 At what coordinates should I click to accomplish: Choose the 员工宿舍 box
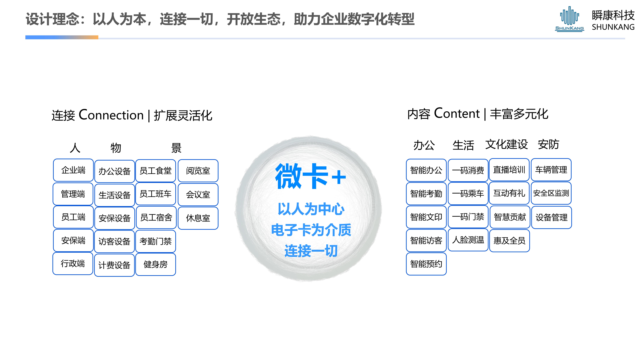pos(156,218)
